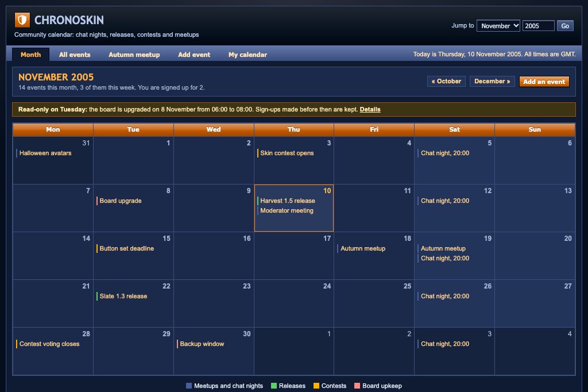Viewport: 588px width, 392px height.
Task: Switch to the Month tab
Action: tap(31, 55)
